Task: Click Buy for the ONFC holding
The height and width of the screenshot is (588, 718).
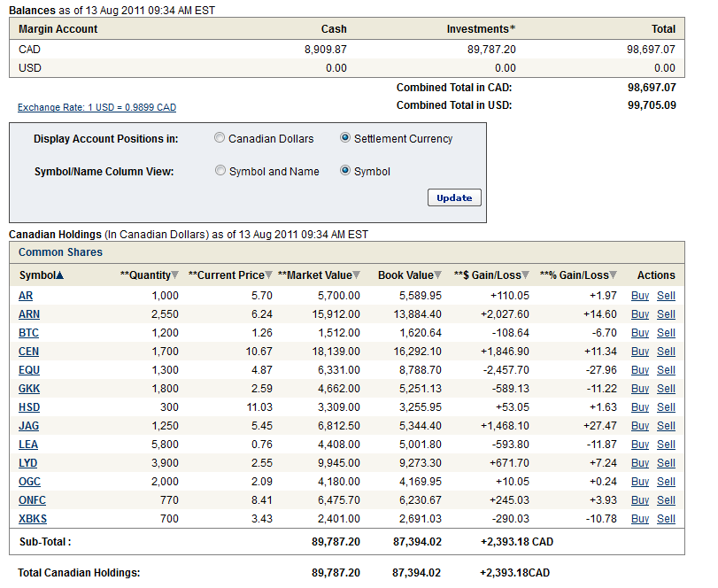Action: coord(639,500)
